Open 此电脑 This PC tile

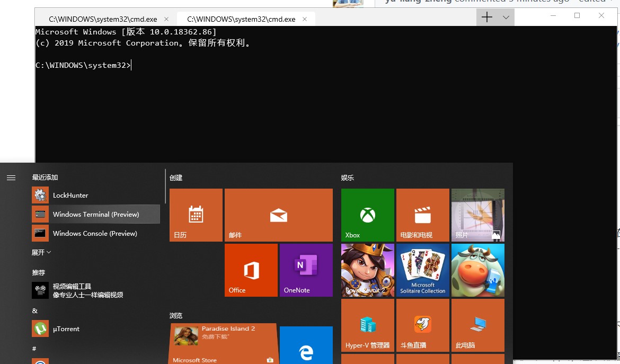(x=477, y=325)
